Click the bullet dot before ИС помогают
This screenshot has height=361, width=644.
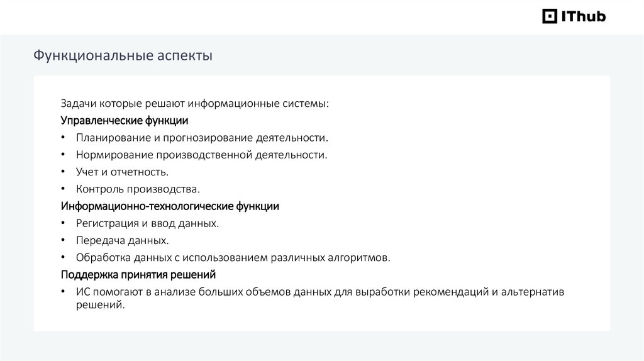(x=64, y=292)
